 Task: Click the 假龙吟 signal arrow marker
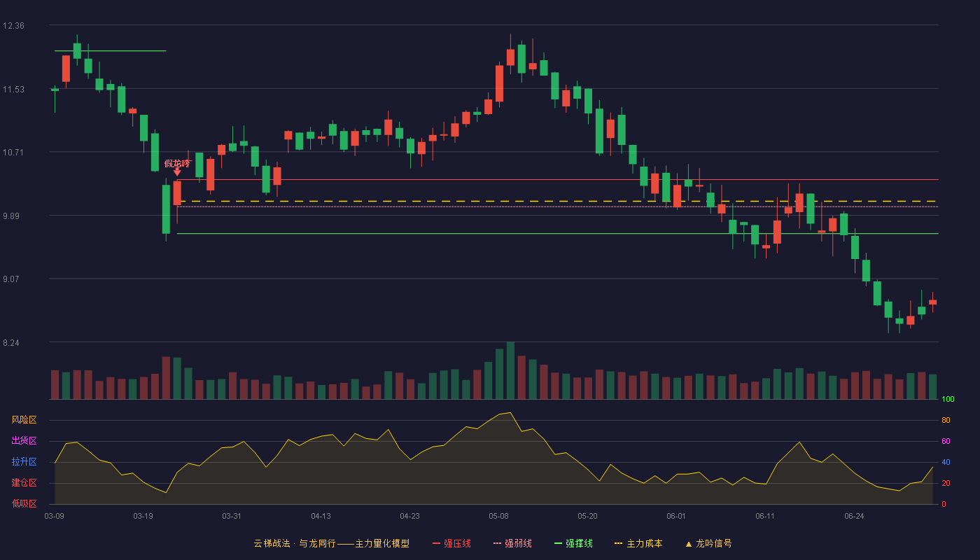pos(177,171)
